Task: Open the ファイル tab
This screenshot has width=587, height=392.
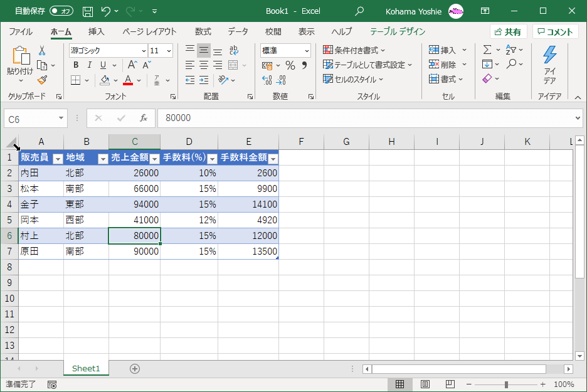Action: tap(21, 32)
